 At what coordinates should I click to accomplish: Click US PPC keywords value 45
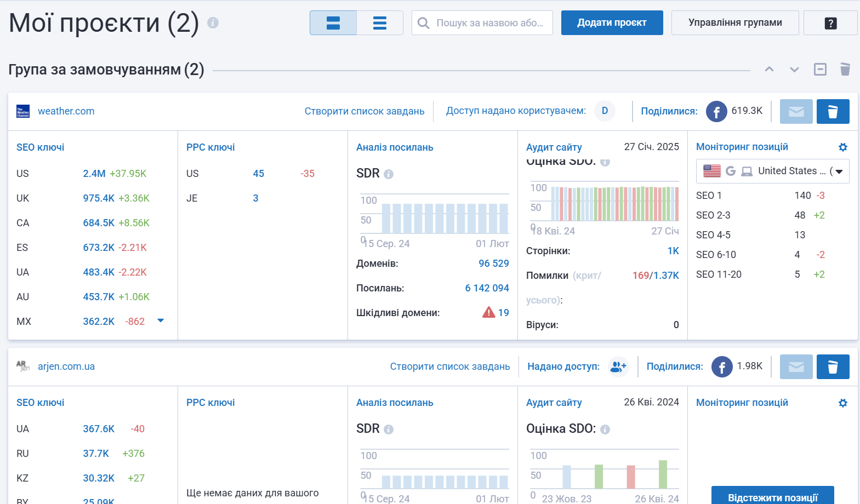click(x=259, y=174)
